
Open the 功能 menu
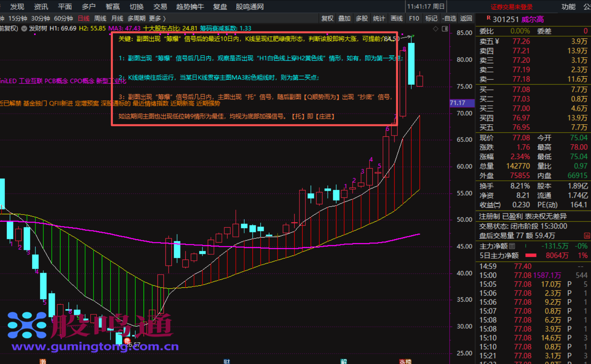click(x=568, y=6)
